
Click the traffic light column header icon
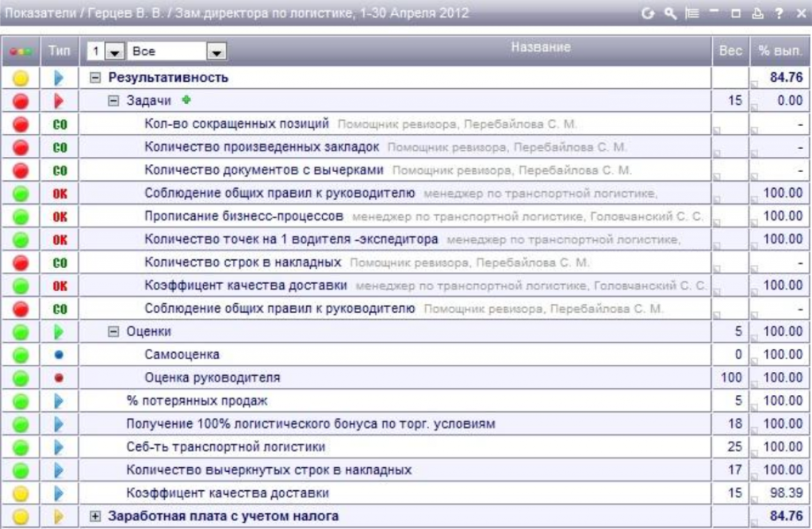(x=21, y=52)
